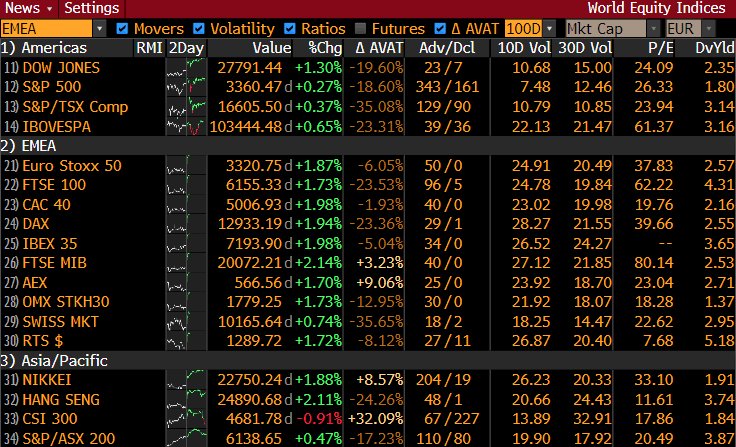736x447 pixels.
Task: Open the DOW JONES 2Day sparkline chart
Action: click(x=186, y=68)
